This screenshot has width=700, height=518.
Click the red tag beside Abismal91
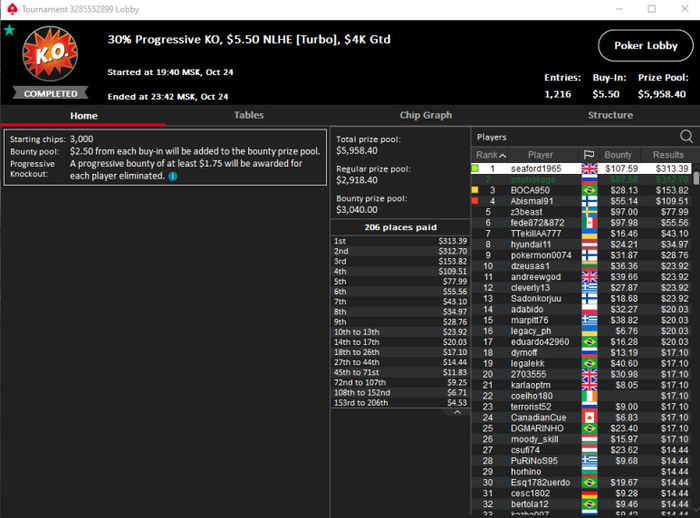point(475,201)
